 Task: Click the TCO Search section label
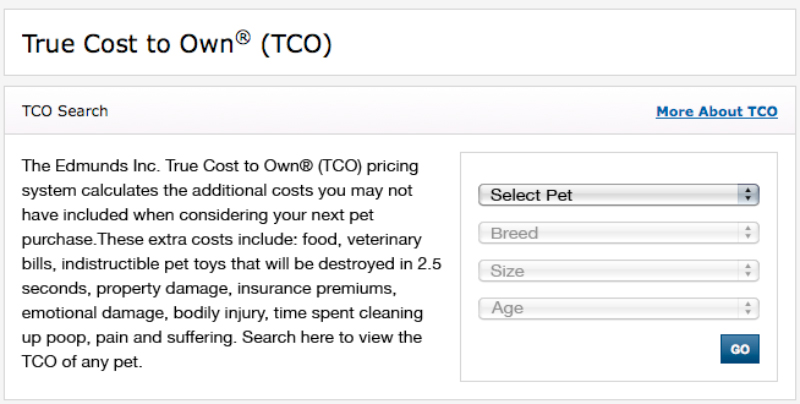pyautogui.click(x=65, y=111)
